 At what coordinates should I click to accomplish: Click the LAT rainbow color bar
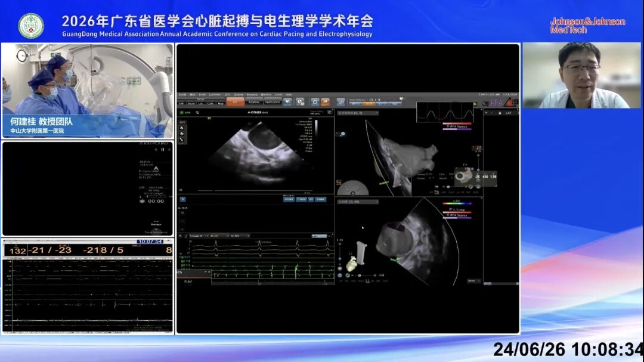pos(457,203)
